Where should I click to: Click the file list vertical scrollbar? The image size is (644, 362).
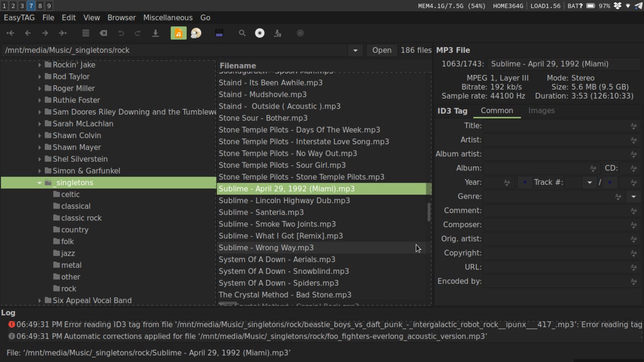click(429, 212)
